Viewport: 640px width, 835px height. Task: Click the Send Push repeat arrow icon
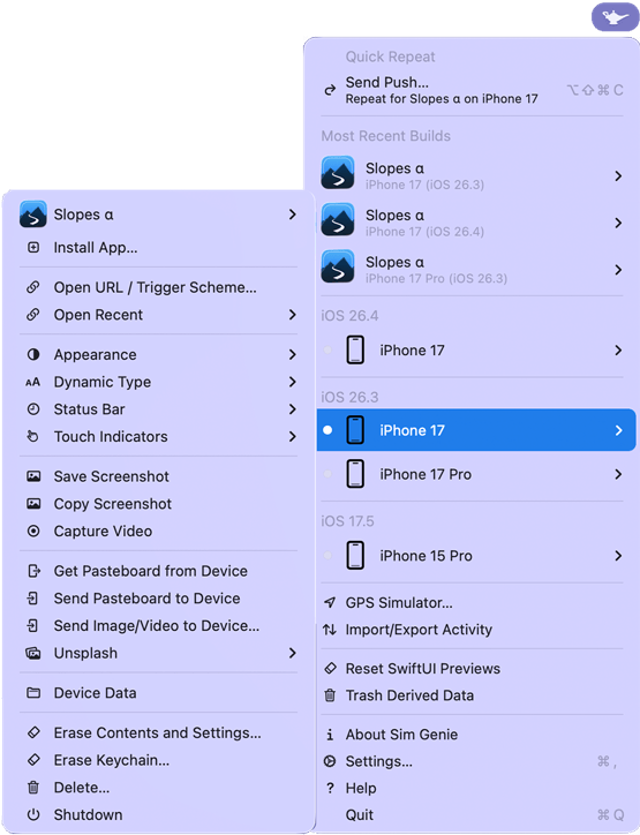click(x=330, y=90)
